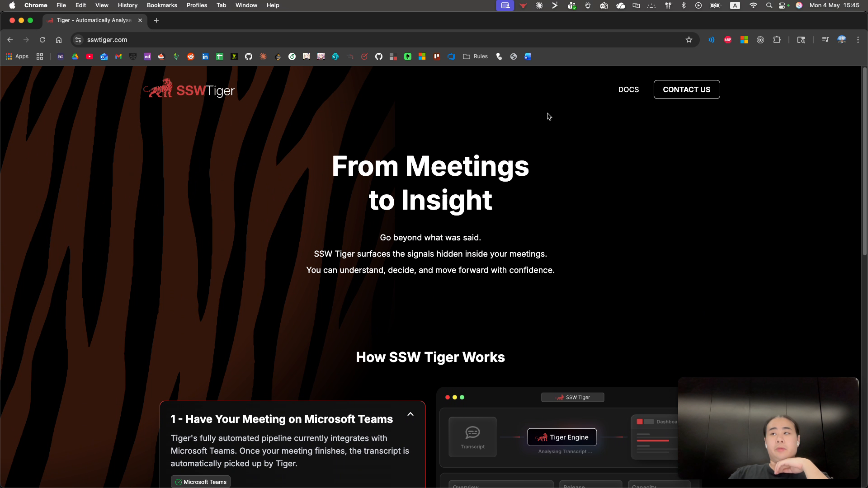Screen dimensions: 868x488
Task: Open Spotlight search in menu bar
Action: tap(769, 5)
